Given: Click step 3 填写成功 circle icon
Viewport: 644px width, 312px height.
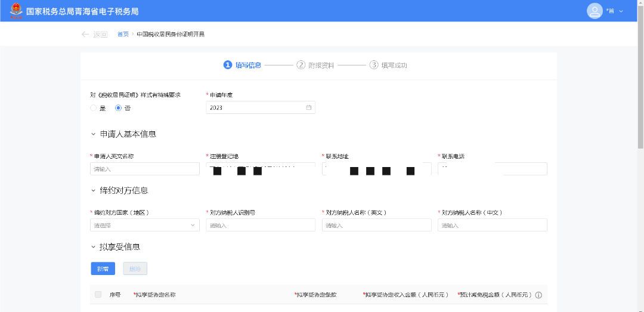Looking at the screenshot, I should (374, 65).
